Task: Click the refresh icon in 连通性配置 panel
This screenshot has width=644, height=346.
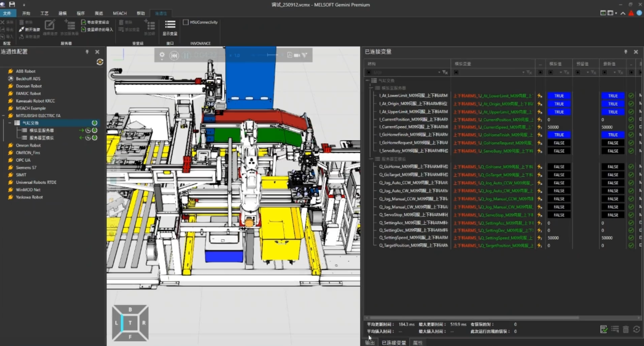Action: 100,62
